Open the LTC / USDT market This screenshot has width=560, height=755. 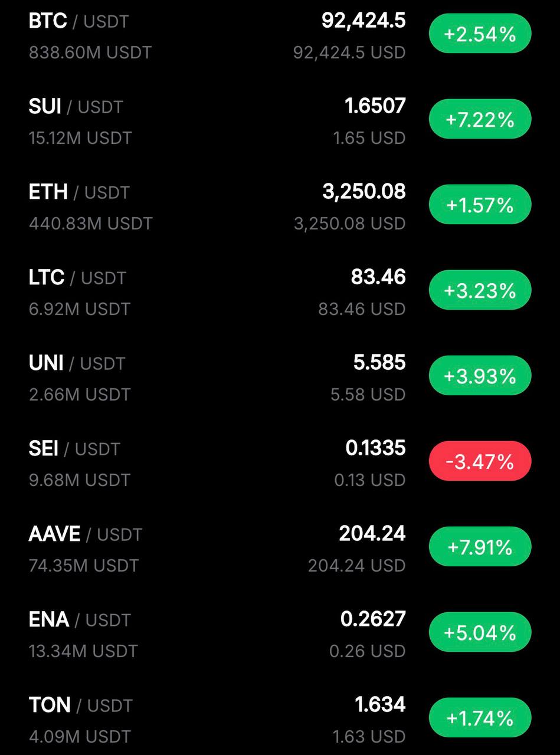point(77,278)
